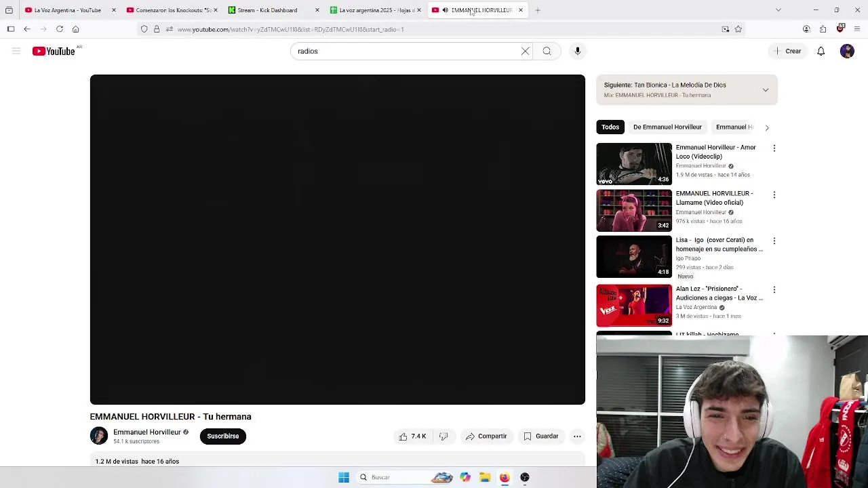
Task: Open options menu for Lisa - Igo video
Action: click(x=774, y=241)
